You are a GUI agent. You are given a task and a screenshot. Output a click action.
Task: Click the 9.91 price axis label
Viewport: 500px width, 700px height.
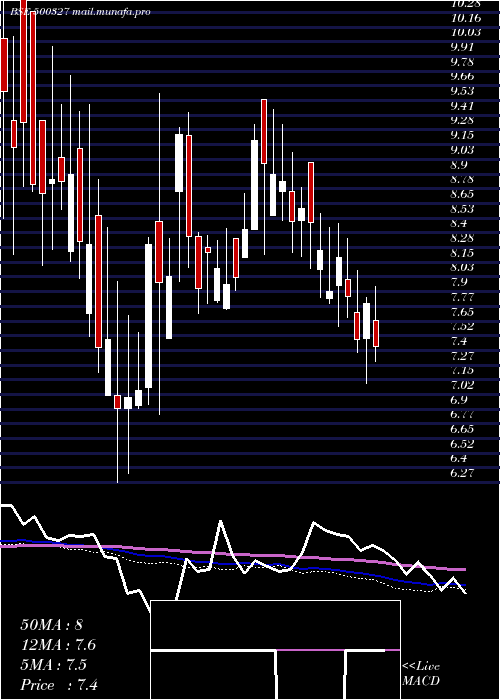[x=462, y=46]
